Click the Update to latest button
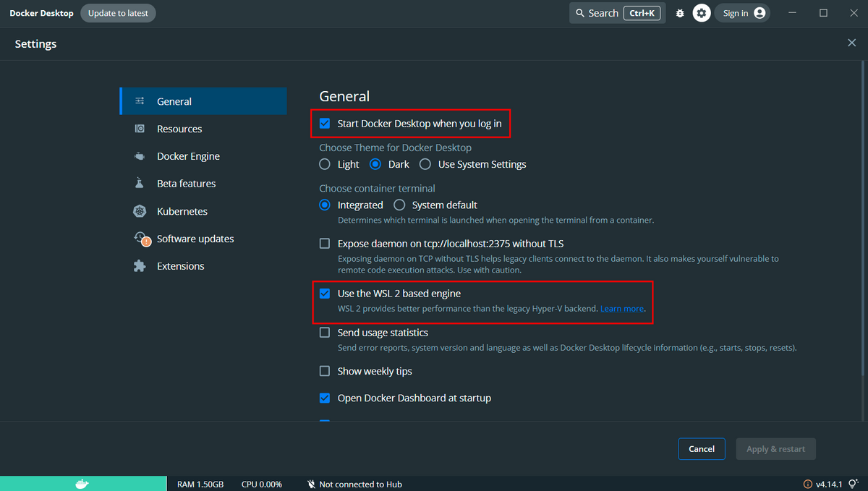This screenshot has width=868, height=491. (x=118, y=13)
